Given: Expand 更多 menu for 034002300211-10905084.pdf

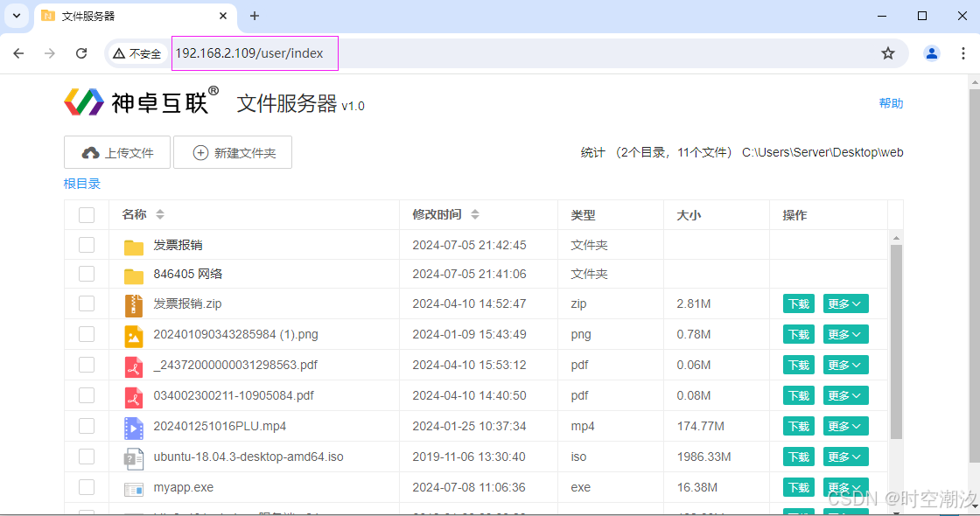Looking at the screenshot, I should [845, 395].
